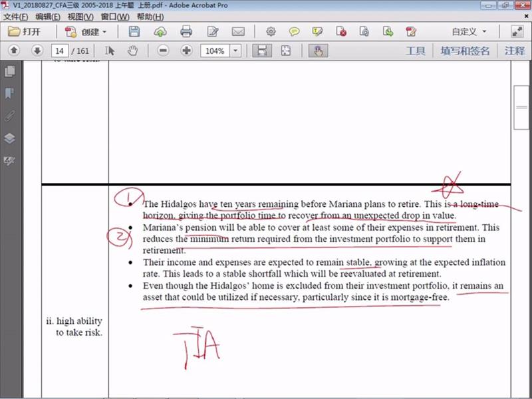This screenshot has height=399, width=532.
Task: Open the 工具 tools pane
Action: tap(415, 51)
